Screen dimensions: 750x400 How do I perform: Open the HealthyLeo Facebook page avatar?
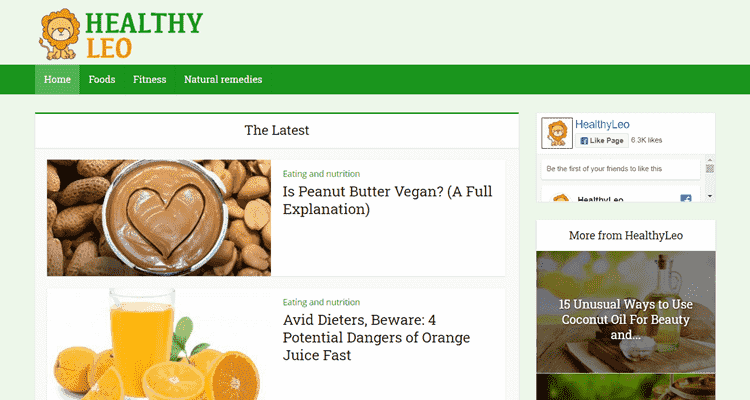pos(557,133)
